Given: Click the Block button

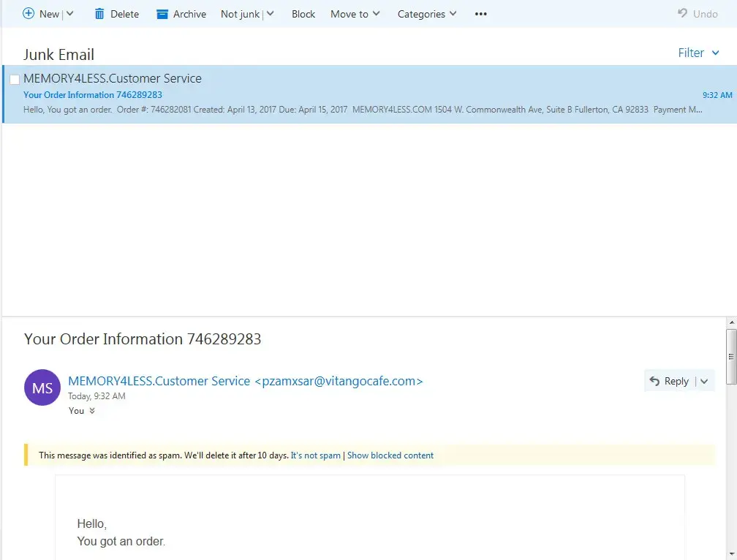Looking at the screenshot, I should click(303, 14).
